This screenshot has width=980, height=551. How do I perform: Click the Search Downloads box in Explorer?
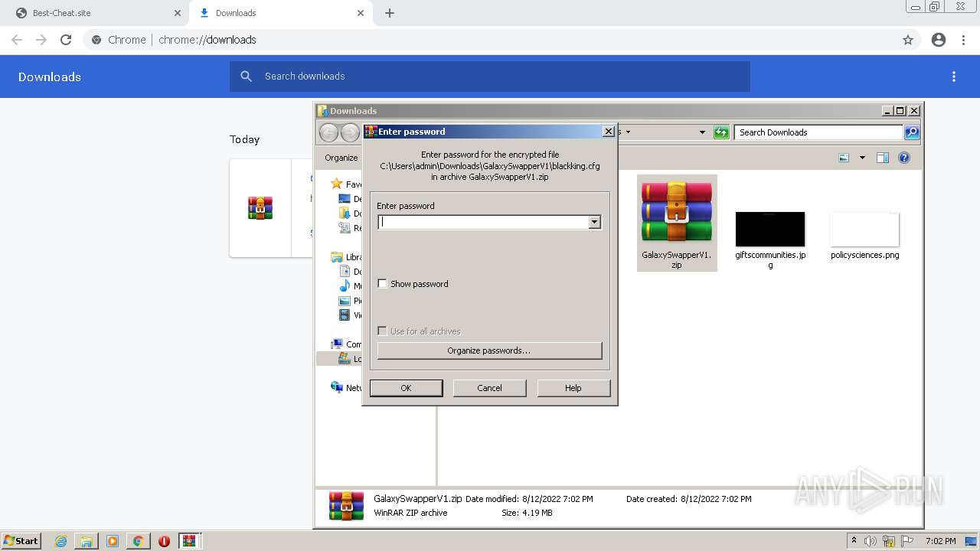[818, 132]
